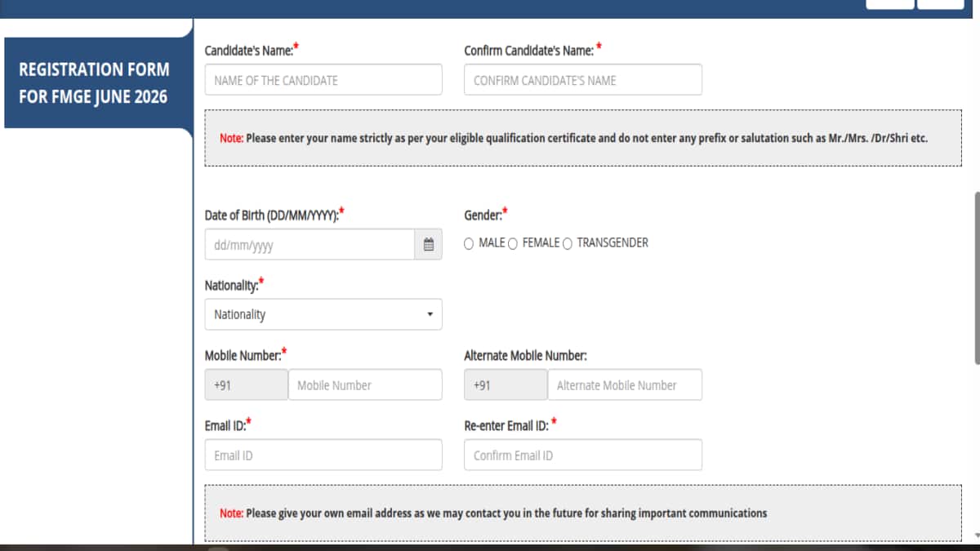Click the +91 prefix beside Alternate Mobile Number
This screenshot has width=980, height=551.
(506, 384)
